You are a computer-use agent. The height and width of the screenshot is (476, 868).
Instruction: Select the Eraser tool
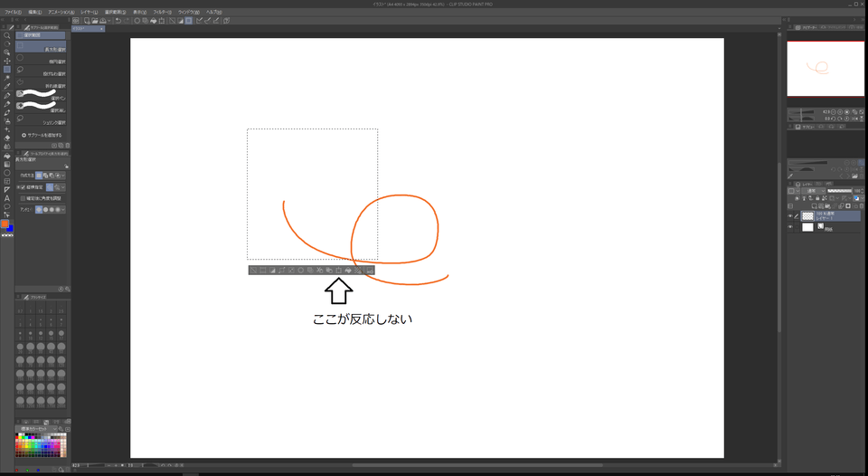[7, 138]
